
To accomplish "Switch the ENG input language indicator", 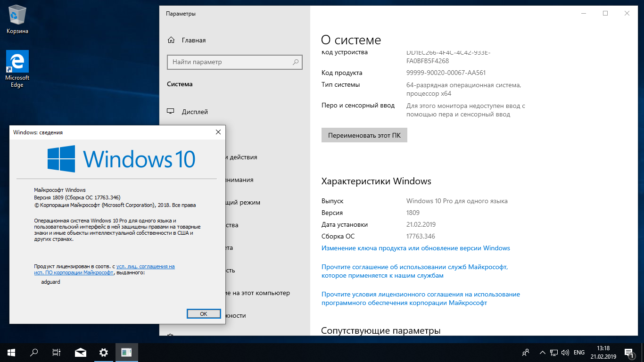I will coord(579,352).
